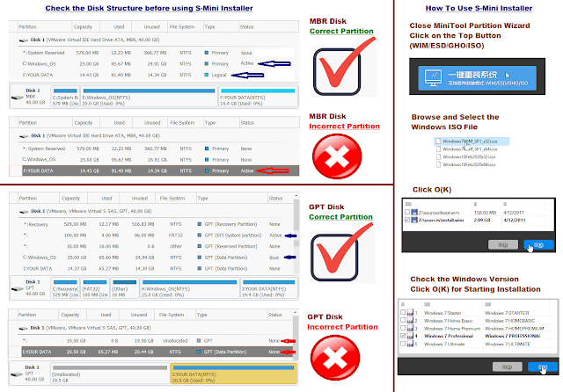
Task: Click the blue square beside GPT (Reserved Partition)
Action: coord(200,246)
